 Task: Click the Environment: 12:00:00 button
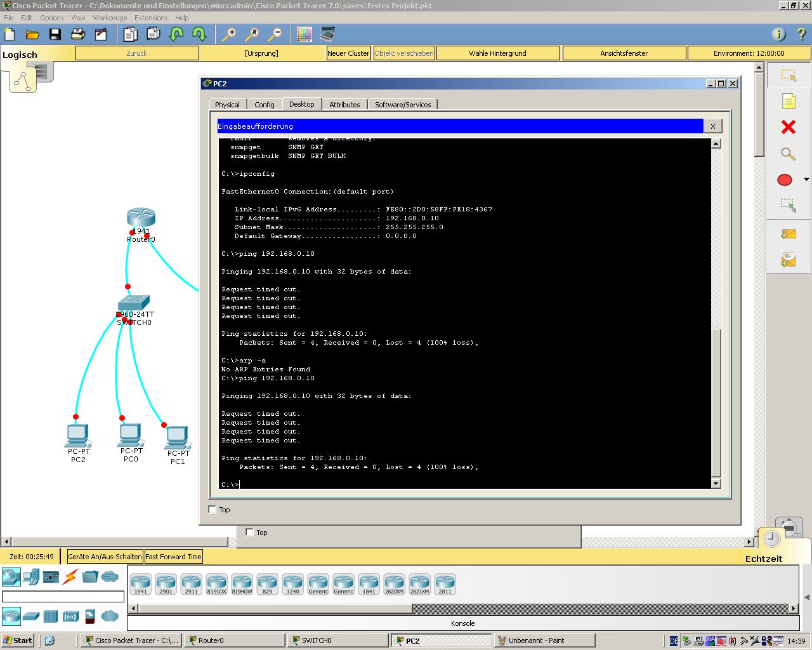click(749, 53)
